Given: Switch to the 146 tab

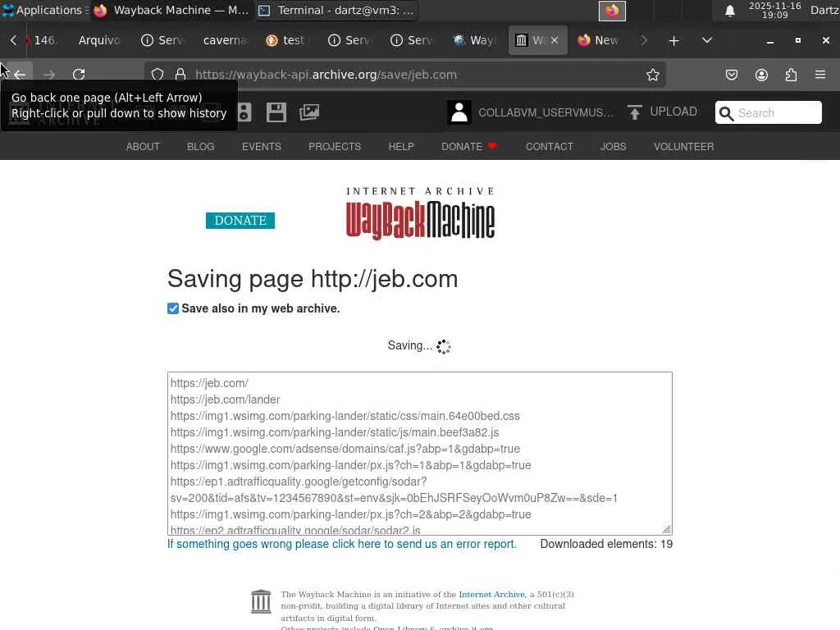Looking at the screenshot, I should click(45, 40).
